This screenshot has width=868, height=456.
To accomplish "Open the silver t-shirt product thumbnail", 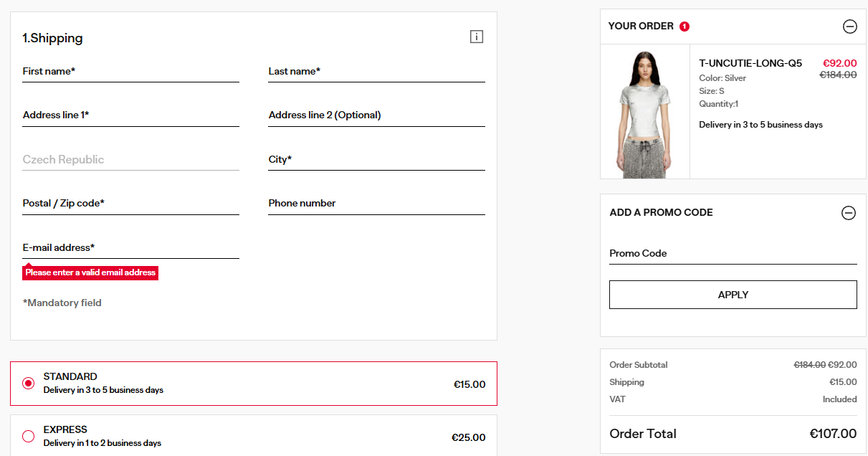I will [x=645, y=112].
